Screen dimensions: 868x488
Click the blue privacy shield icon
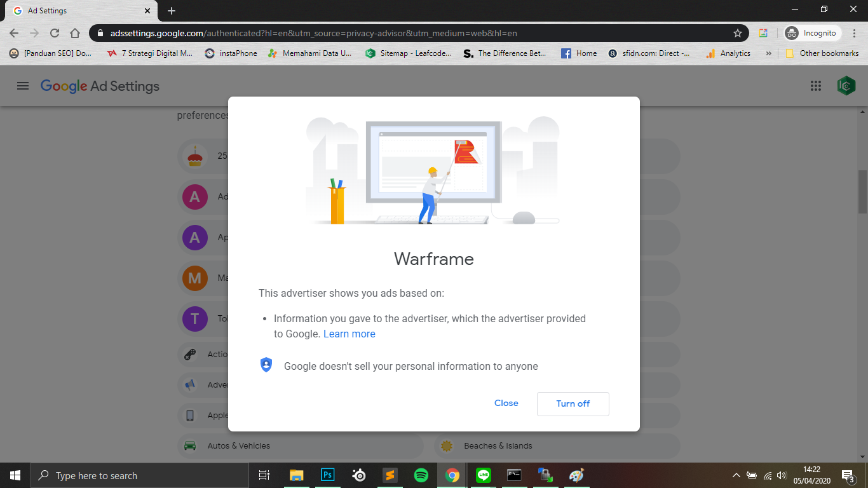pyautogui.click(x=266, y=365)
